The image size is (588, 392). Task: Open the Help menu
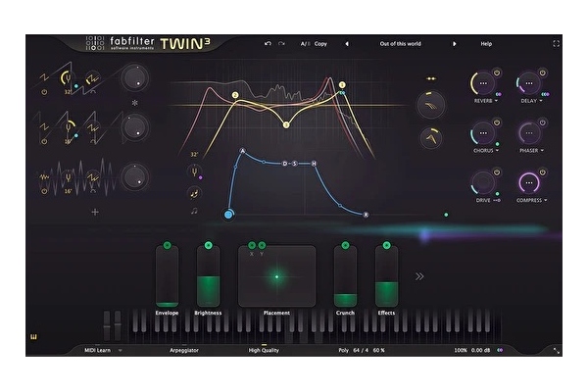point(486,44)
